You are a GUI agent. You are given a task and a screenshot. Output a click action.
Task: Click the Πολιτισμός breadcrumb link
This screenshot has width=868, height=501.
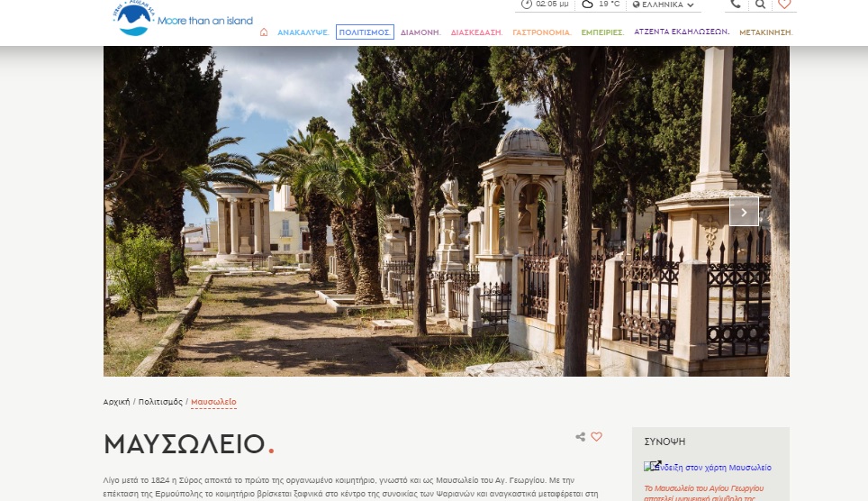(x=160, y=402)
